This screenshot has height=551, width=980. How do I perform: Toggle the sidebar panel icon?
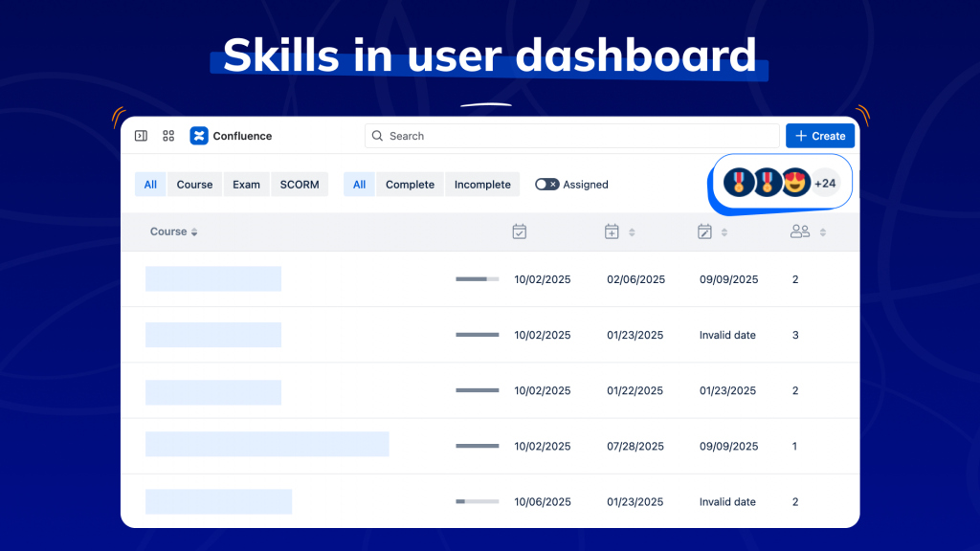tap(141, 136)
